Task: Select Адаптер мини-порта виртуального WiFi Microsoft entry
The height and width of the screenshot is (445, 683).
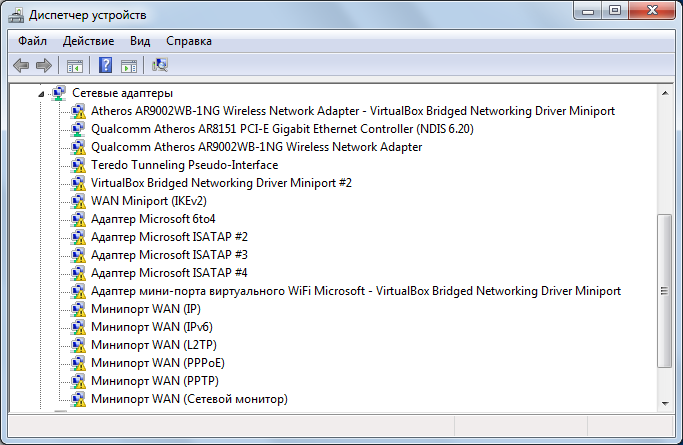Action: 356,291
